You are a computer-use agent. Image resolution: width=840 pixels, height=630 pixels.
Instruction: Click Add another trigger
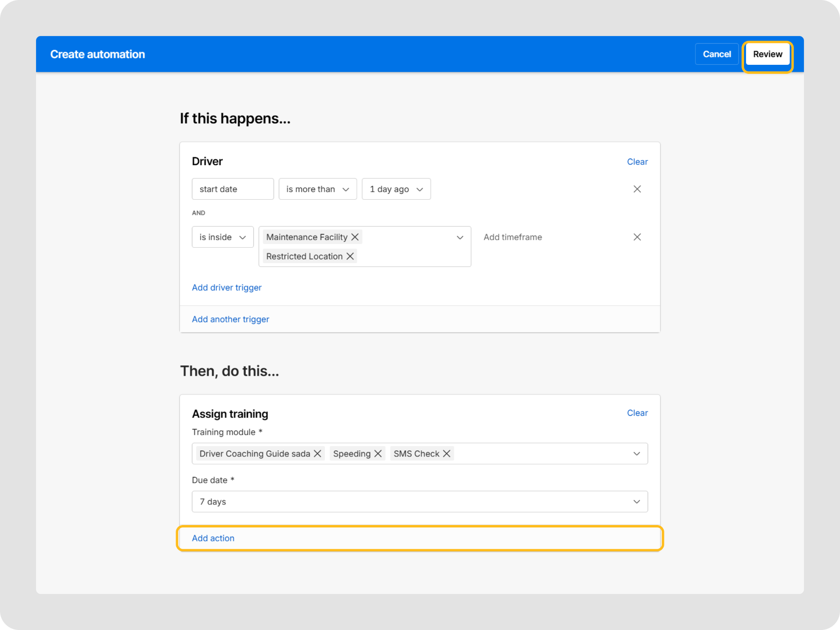tap(230, 319)
